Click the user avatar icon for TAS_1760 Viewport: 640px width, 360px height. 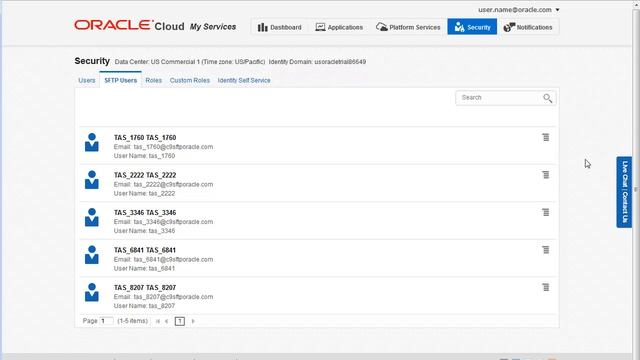pyautogui.click(x=92, y=142)
